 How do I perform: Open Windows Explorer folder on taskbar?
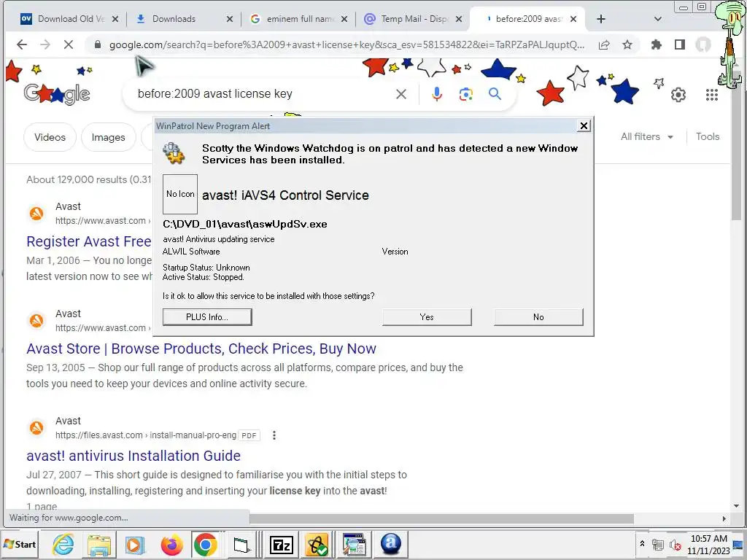pyautogui.click(x=99, y=544)
